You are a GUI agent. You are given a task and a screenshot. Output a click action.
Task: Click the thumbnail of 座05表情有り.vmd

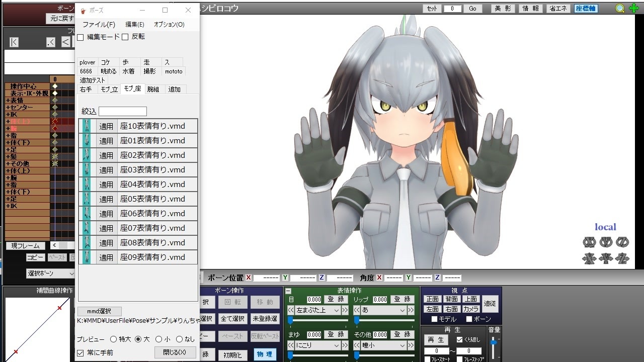pos(87,199)
